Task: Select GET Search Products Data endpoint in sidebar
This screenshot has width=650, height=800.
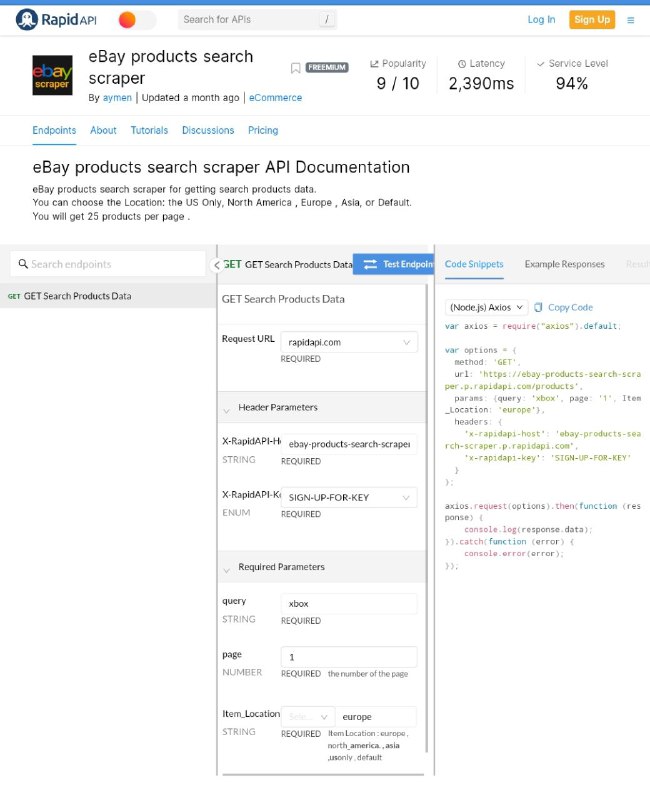Action: [108, 296]
